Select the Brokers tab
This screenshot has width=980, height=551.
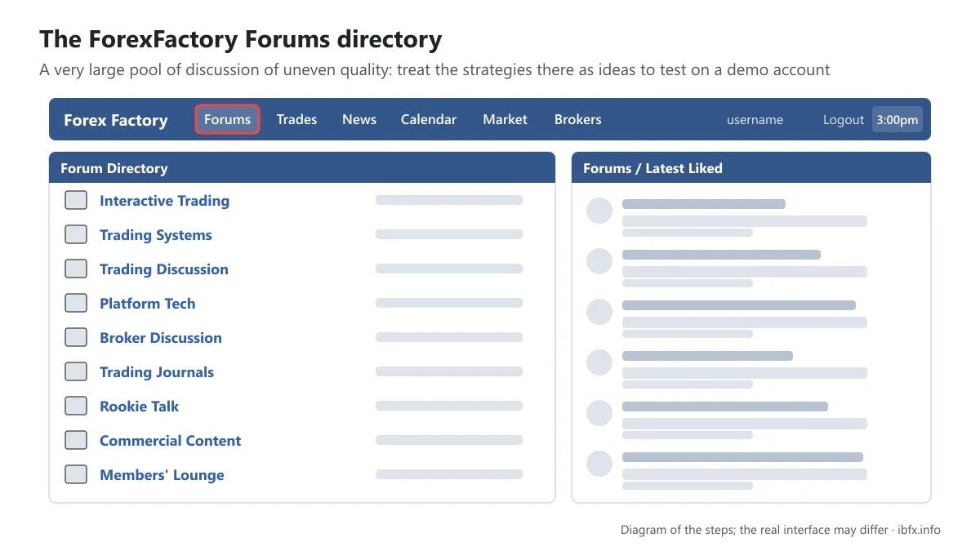click(577, 119)
